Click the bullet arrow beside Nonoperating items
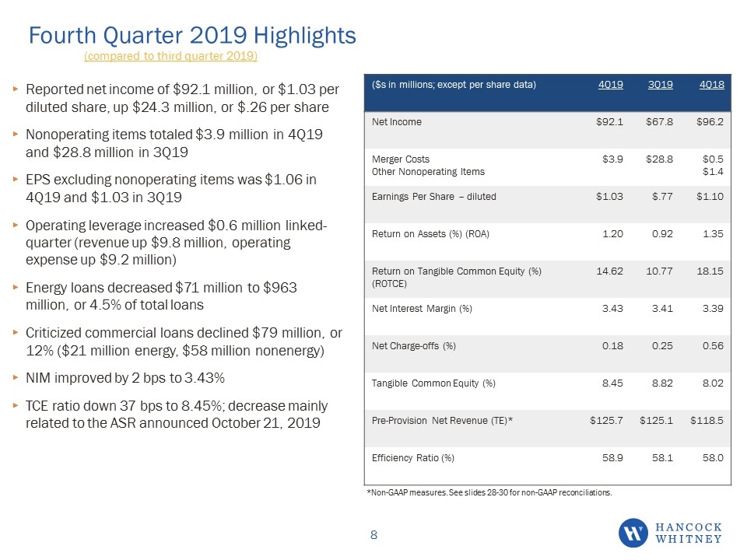747x560 pixels. click(16, 135)
